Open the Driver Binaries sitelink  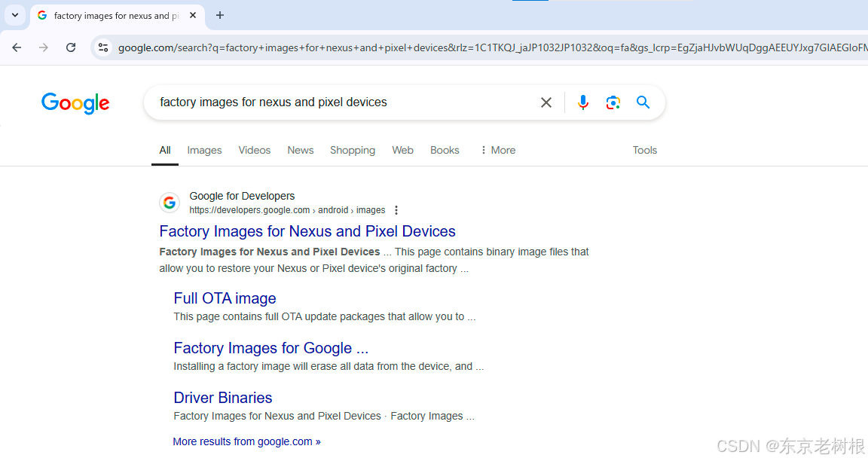point(223,398)
